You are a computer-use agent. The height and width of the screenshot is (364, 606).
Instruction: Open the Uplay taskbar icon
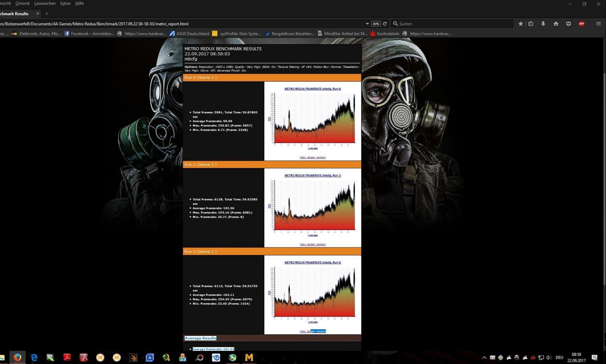click(216, 358)
